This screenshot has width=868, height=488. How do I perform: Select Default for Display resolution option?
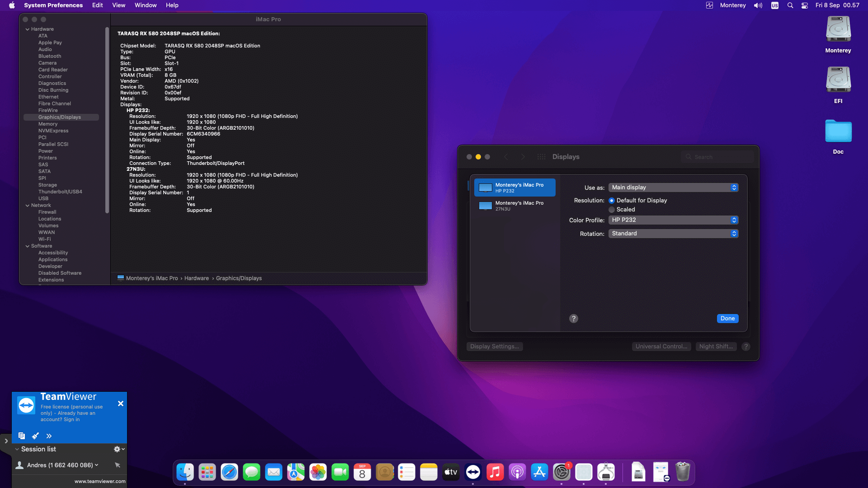pos(612,201)
